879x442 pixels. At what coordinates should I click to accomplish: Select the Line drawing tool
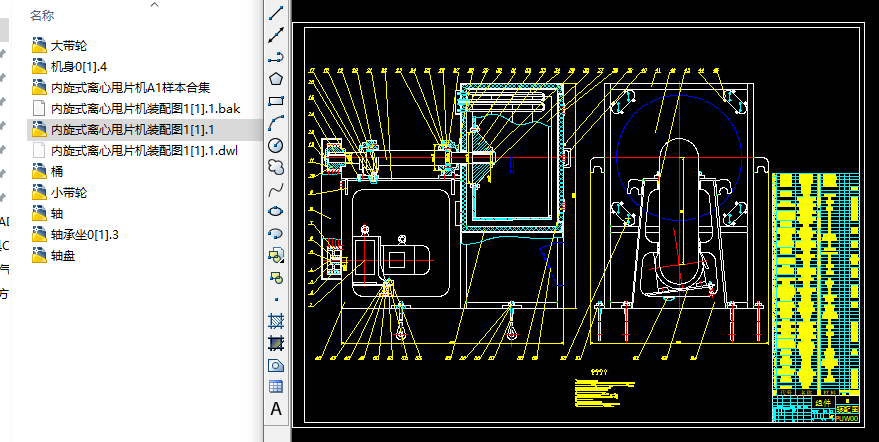pyautogui.click(x=277, y=12)
